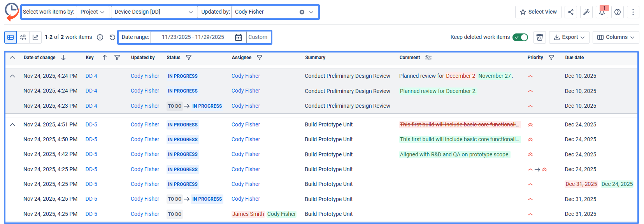
Task: Expand the Updated by dropdown arrow
Action: point(311,12)
